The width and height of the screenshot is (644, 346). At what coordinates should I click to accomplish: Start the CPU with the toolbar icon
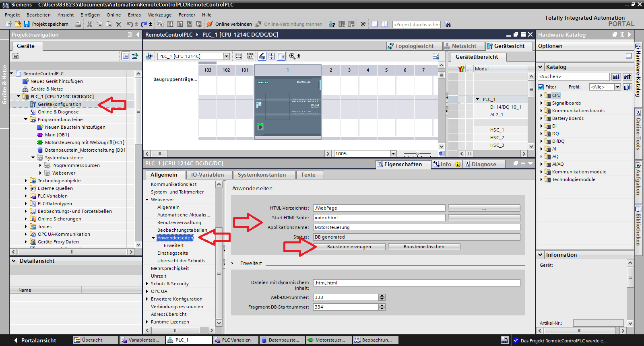point(341,24)
